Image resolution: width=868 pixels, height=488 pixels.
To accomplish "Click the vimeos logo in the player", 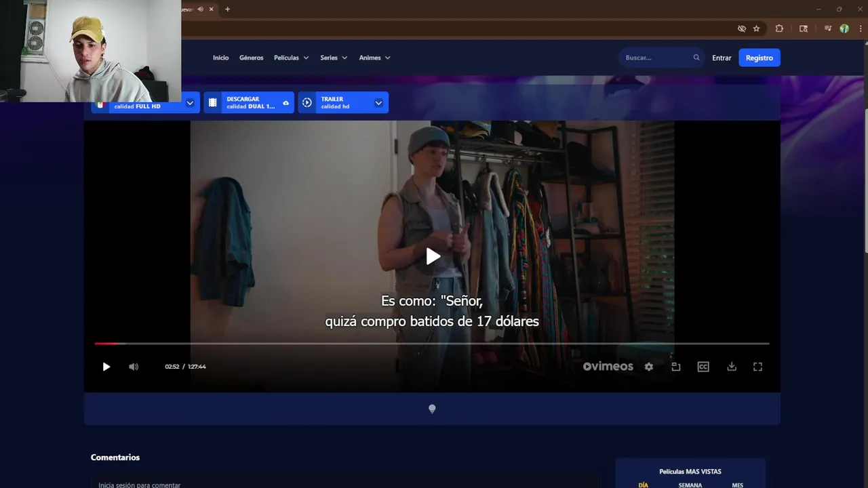I will click(608, 367).
